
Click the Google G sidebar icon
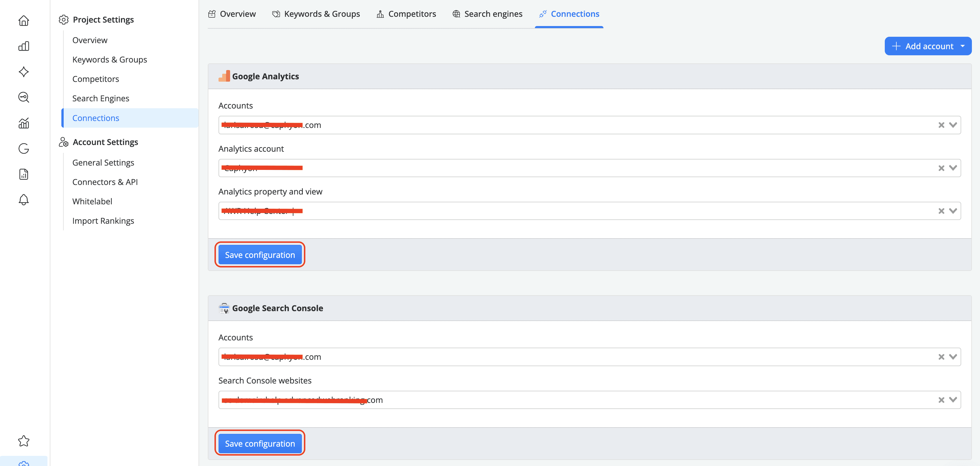pyautogui.click(x=23, y=148)
